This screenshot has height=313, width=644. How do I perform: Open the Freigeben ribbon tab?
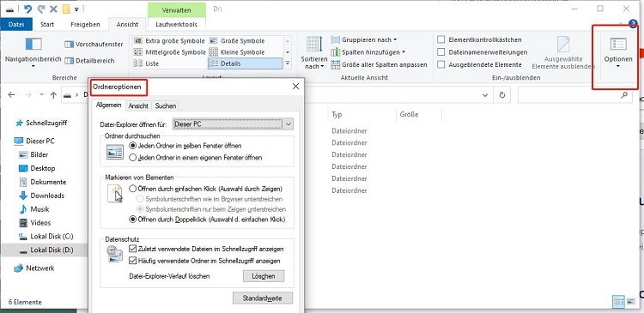pos(85,24)
